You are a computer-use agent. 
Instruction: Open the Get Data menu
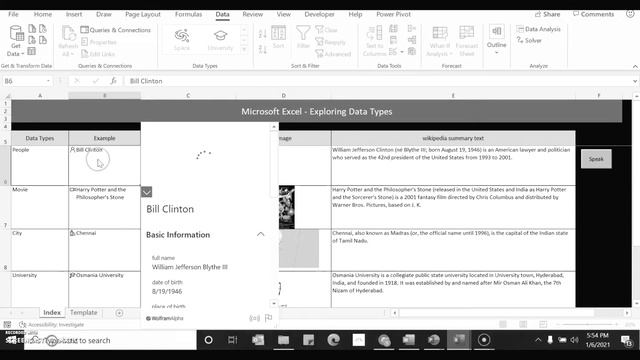coord(16,41)
